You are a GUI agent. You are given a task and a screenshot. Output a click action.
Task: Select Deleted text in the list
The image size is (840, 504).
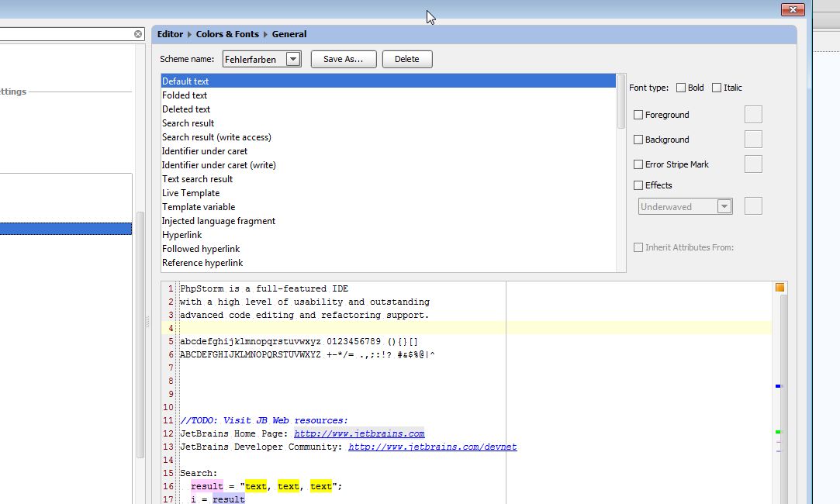coord(389,109)
